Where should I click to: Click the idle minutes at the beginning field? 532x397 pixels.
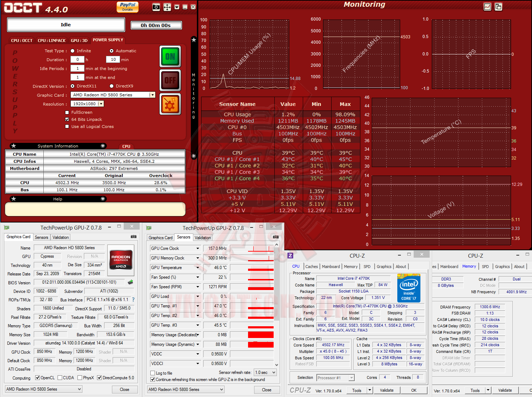77,68
